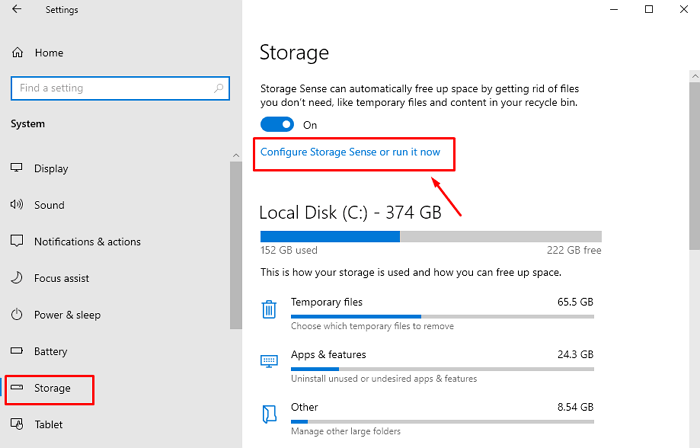Click the Notifications & actions icon
Viewport: 700px width, 448px height.
[x=16, y=242]
